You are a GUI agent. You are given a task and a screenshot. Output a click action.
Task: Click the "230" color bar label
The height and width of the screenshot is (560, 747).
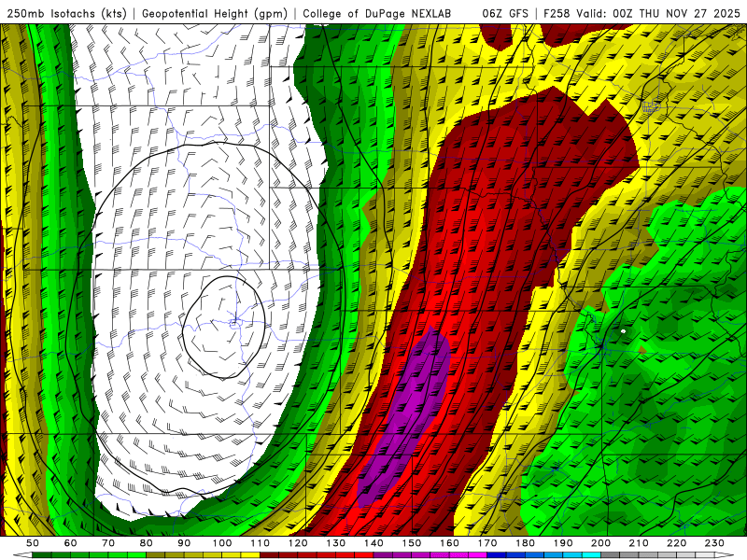tap(714, 543)
